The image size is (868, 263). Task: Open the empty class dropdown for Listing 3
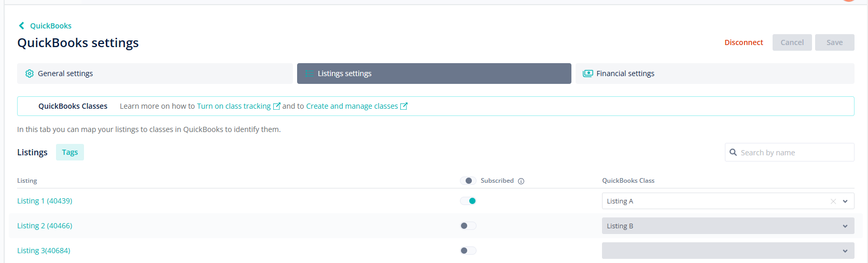click(x=728, y=251)
